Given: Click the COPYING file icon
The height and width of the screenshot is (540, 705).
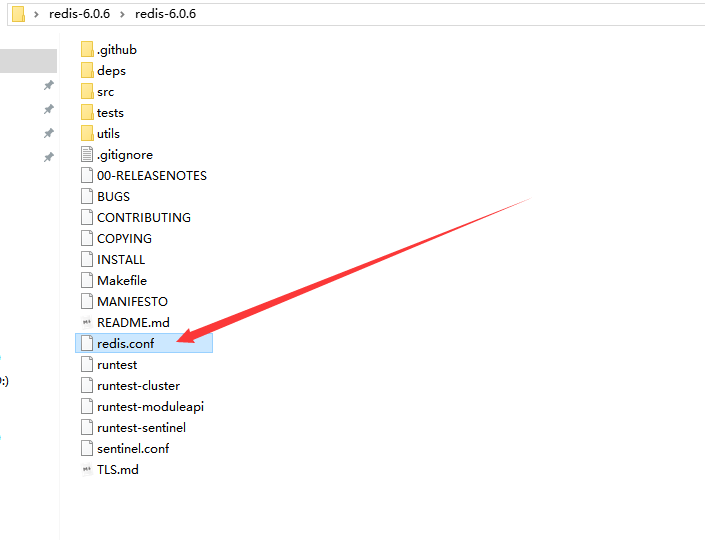Looking at the screenshot, I should click(87, 238).
